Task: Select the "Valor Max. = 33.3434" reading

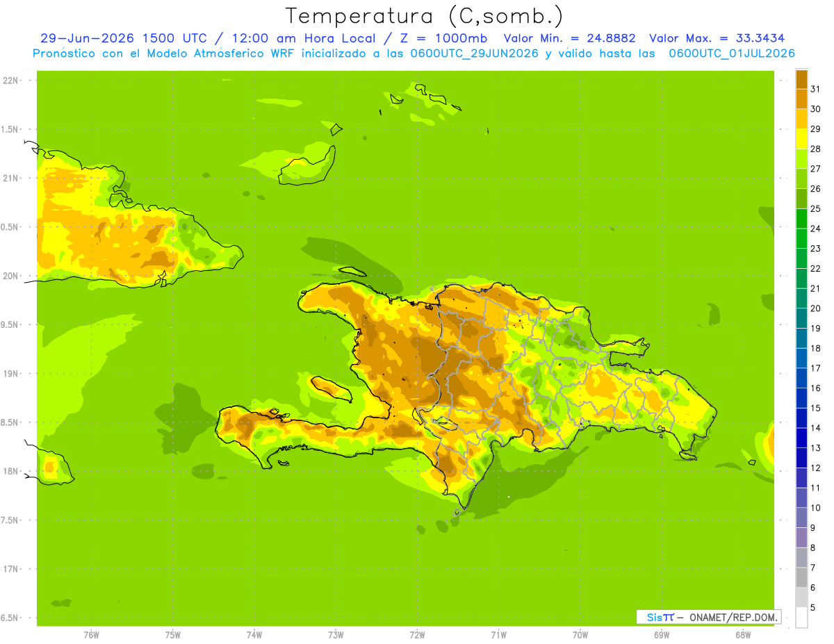Action: [x=717, y=38]
